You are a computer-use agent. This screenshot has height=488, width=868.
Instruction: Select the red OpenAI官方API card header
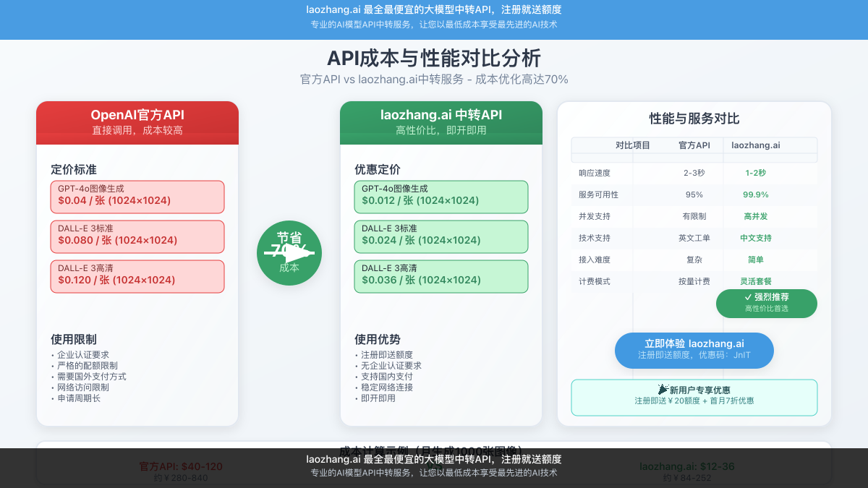click(137, 123)
